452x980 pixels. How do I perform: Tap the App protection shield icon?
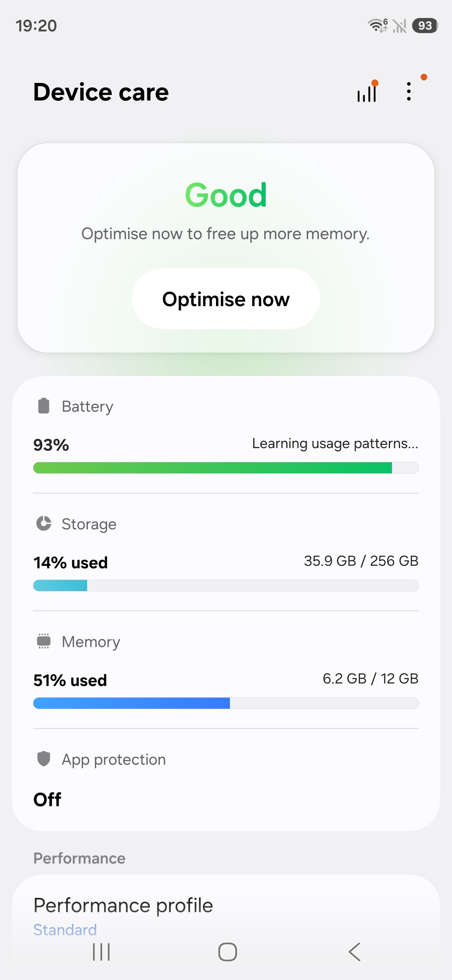(x=44, y=759)
